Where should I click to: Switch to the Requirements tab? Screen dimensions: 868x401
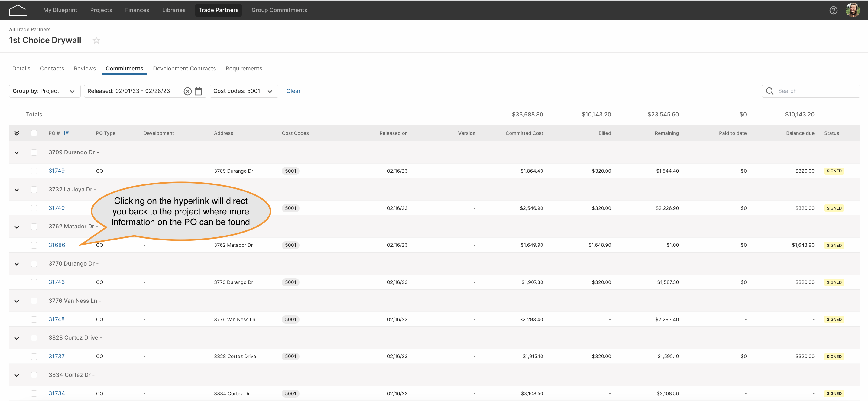pos(244,68)
